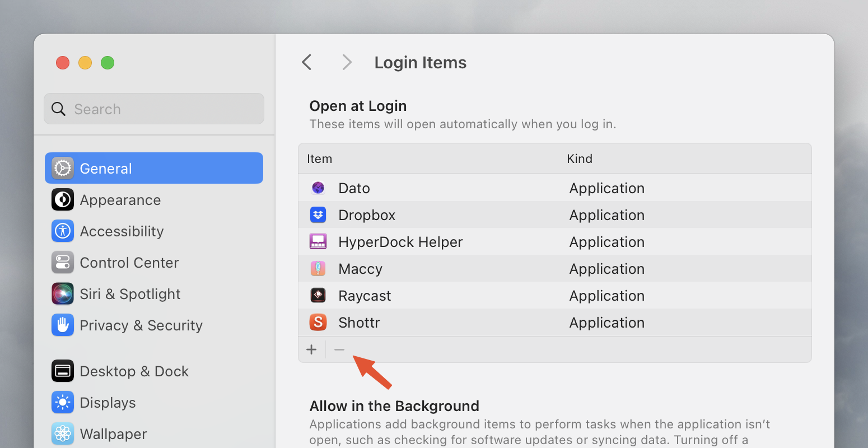The image size is (868, 448).
Task: Select the Raycast row name
Action: [x=365, y=296]
